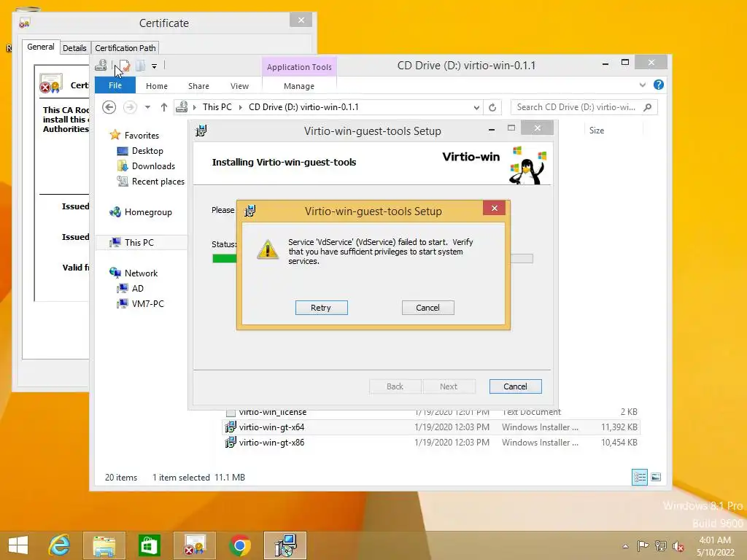Open the AD network computer

pos(137,288)
